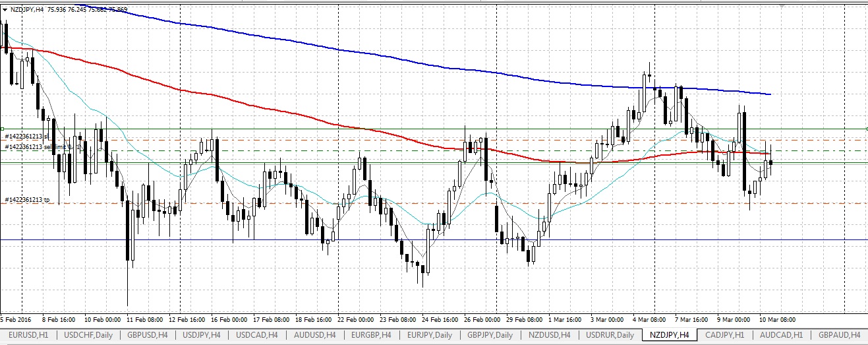
Task: Click the NZDJPY,H4 price header text
Action: (x=69, y=9)
